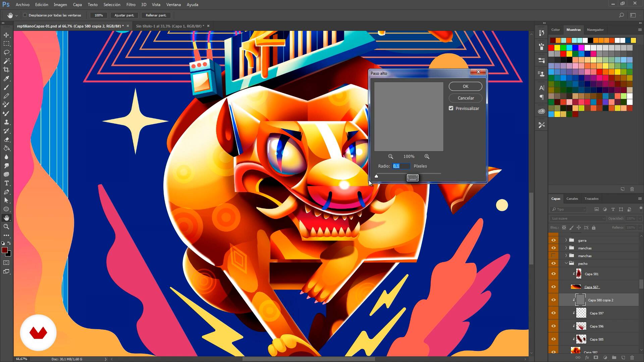Click search icon in options bar
The height and width of the screenshot is (362, 644).
pyautogui.click(x=621, y=15)
